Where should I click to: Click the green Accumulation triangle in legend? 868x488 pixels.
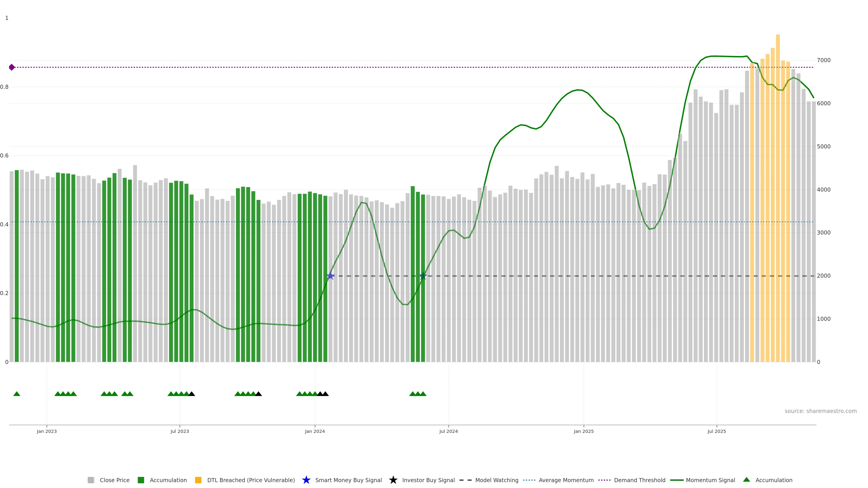click(x=746, y=480)
